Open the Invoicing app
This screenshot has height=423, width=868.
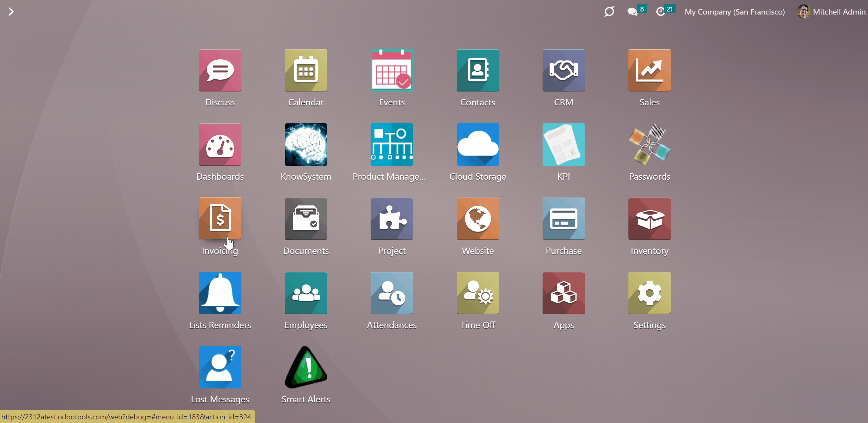220,218
